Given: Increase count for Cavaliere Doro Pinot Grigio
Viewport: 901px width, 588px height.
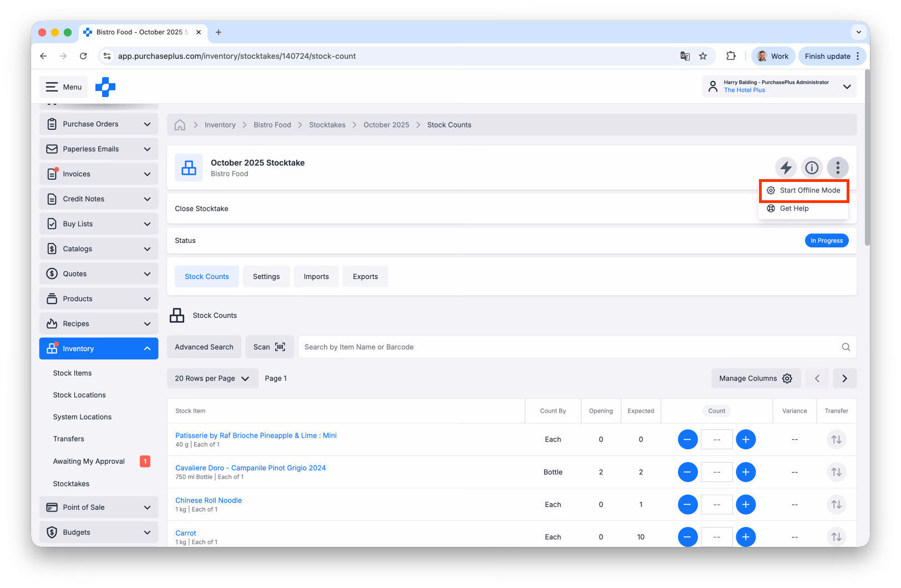Looking at the screenshot, I should 746,472.
